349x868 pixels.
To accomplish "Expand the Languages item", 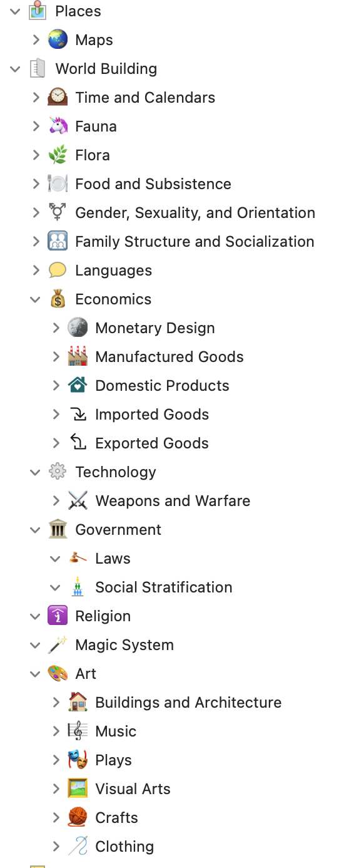I will pos(36,271).
